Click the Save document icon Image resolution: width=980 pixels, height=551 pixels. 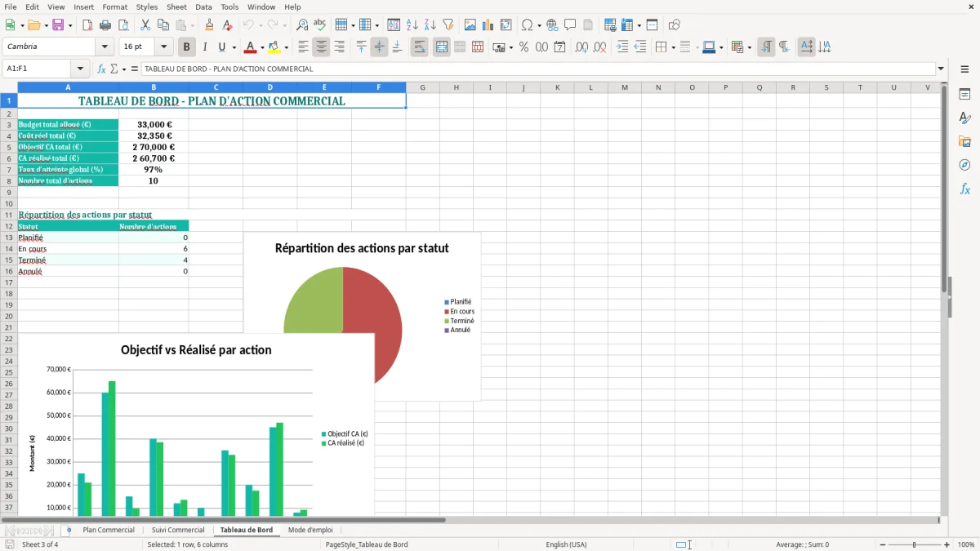click(58, 25)
